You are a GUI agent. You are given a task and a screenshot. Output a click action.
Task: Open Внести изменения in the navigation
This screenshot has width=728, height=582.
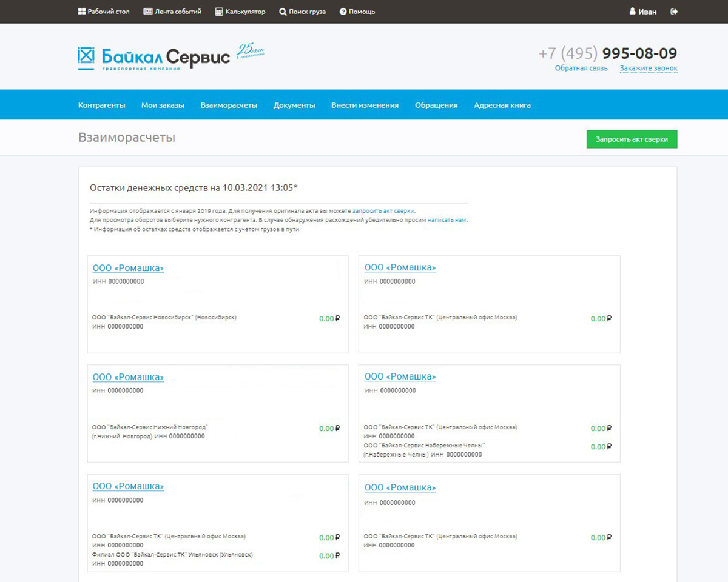tap(365, 105)
